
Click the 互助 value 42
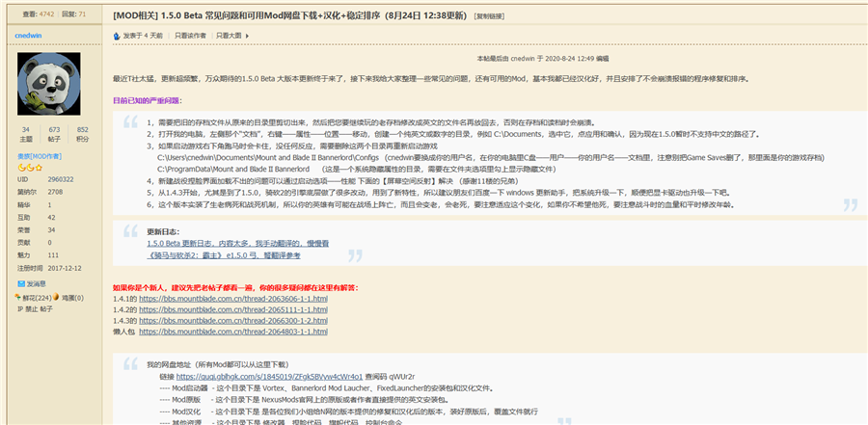[x=51, y=218]
